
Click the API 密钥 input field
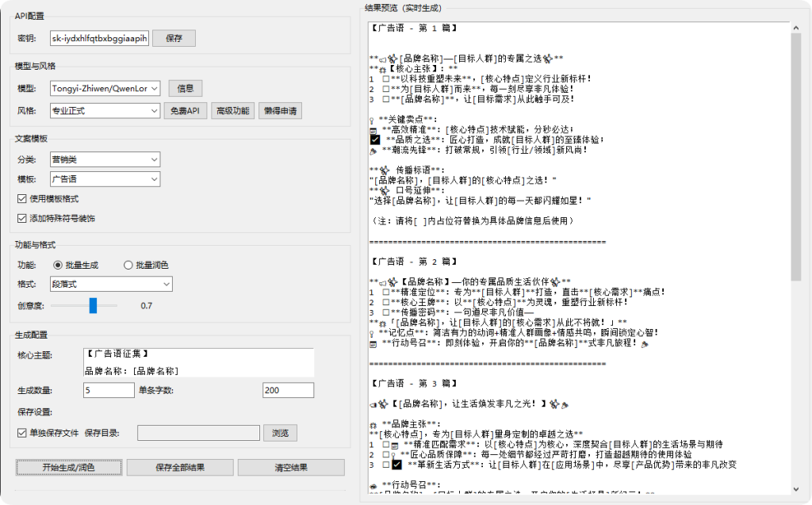tap(99, 37)
